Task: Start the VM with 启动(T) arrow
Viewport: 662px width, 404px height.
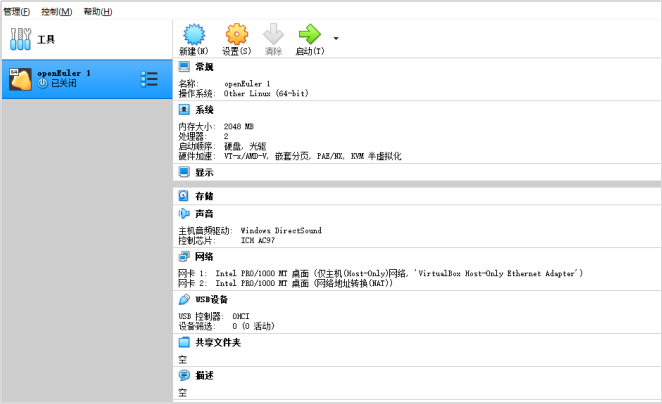Action: [309, 34]
